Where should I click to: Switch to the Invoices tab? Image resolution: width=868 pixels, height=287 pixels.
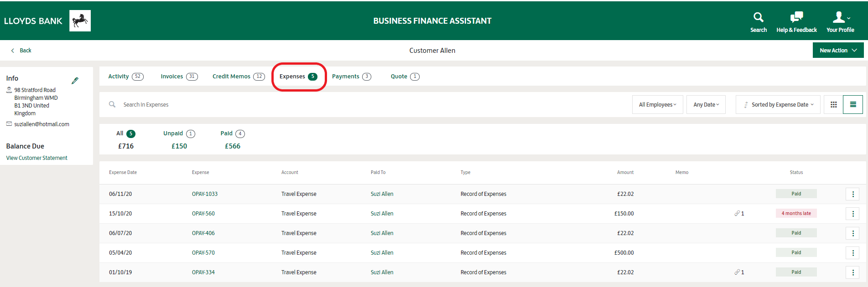179,77
